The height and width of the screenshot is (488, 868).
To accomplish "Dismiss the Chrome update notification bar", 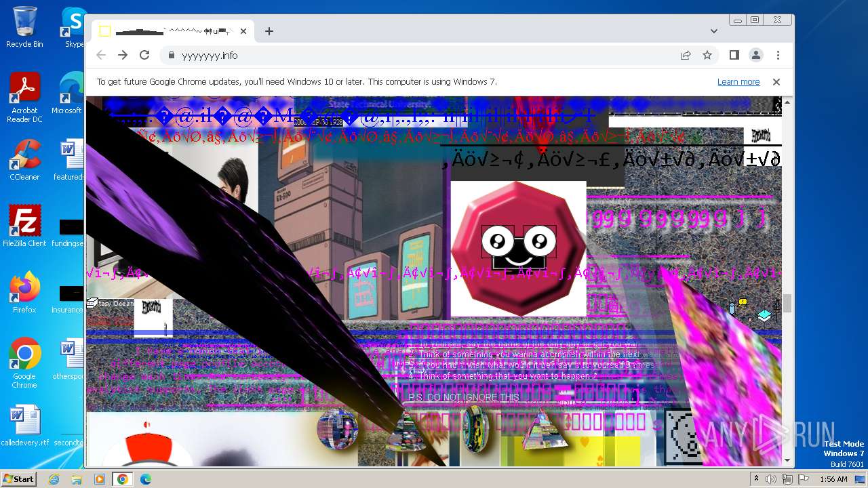I will click(776, 82).
